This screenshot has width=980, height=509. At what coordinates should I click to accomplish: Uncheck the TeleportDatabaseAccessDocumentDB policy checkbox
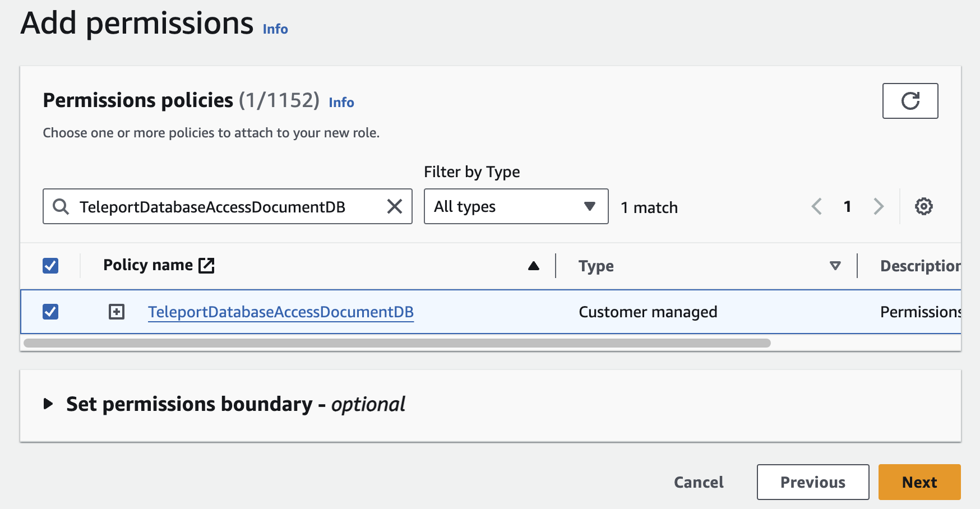pos(50,312)
